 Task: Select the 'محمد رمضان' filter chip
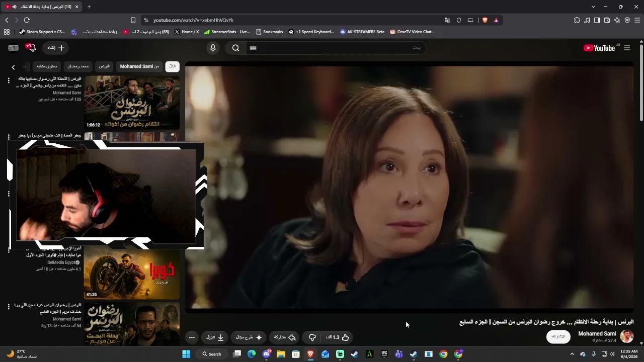pyautogui.click(x=78, y=66)
